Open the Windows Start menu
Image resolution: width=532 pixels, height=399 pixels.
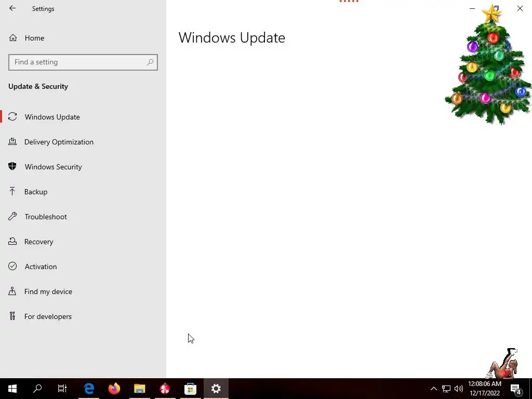[x=12, y=389]
